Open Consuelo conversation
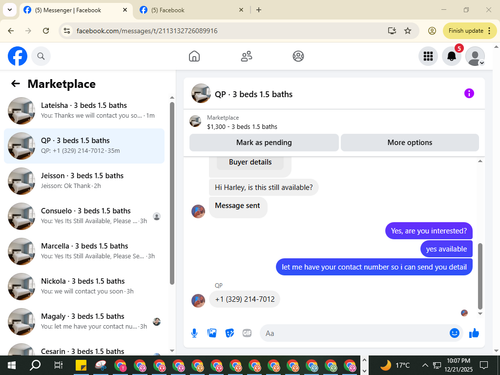The image size is (500, 375). [84, 216]
